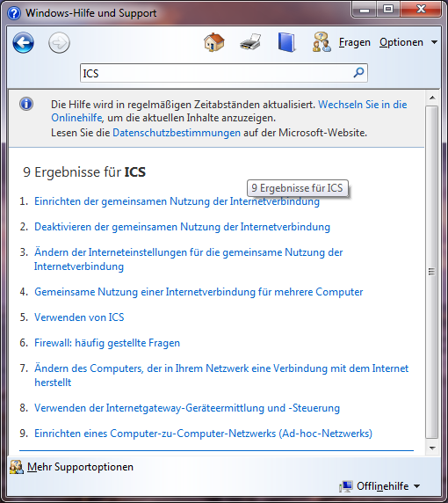Click the vertical scrollbar thumb
This screenshot has height=503, width=448.
(x=431, y=272)
